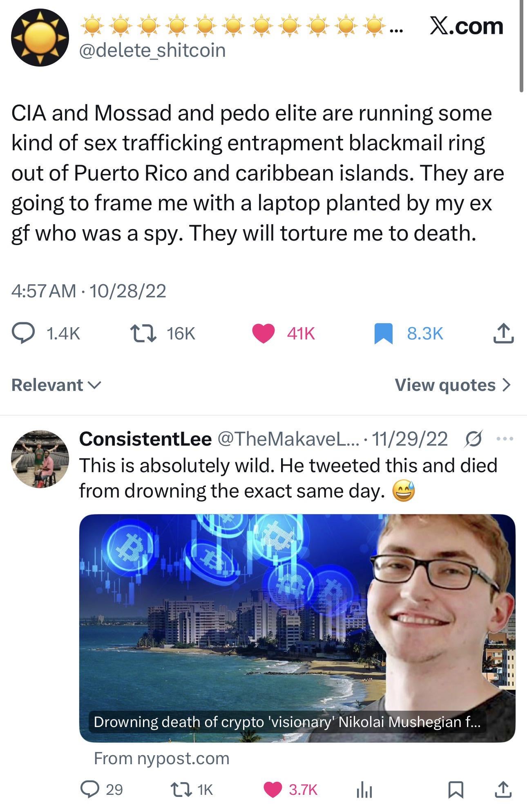This screenshot has height=812, width=527.
Task: Open more options on ConsistentLee's reply
Action: click(505, 439)
